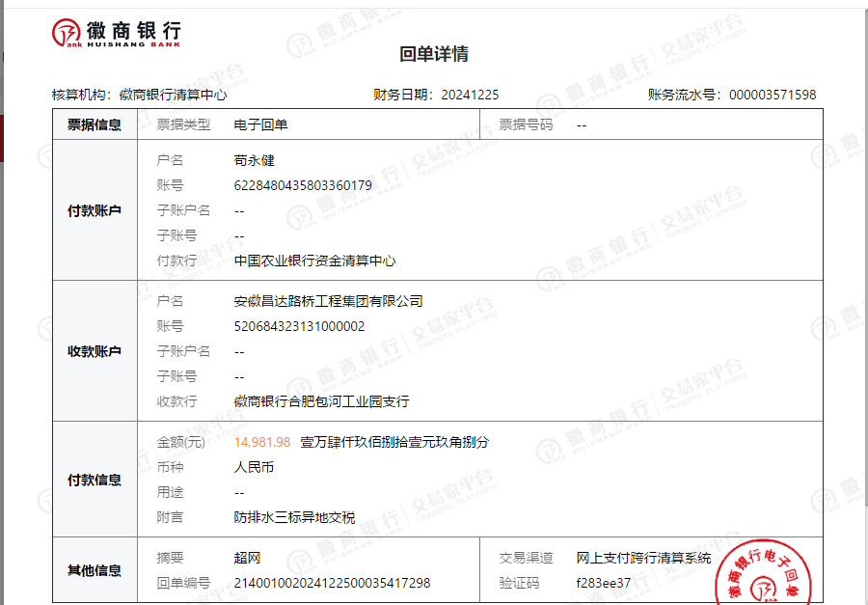Click the 收款账户 section header

95,351
